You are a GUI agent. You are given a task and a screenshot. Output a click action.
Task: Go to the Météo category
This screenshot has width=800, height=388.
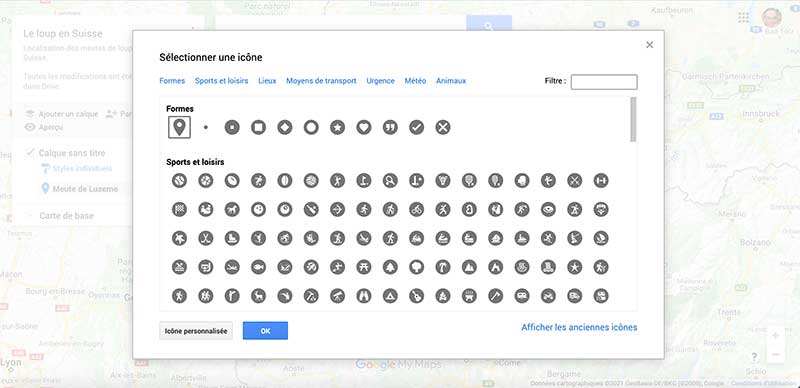415,81
